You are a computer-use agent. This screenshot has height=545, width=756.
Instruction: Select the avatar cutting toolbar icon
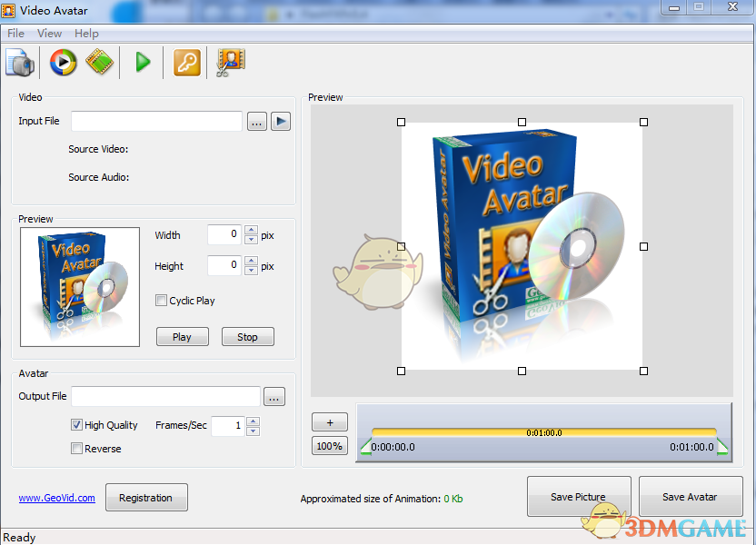(x=229, y=62)
